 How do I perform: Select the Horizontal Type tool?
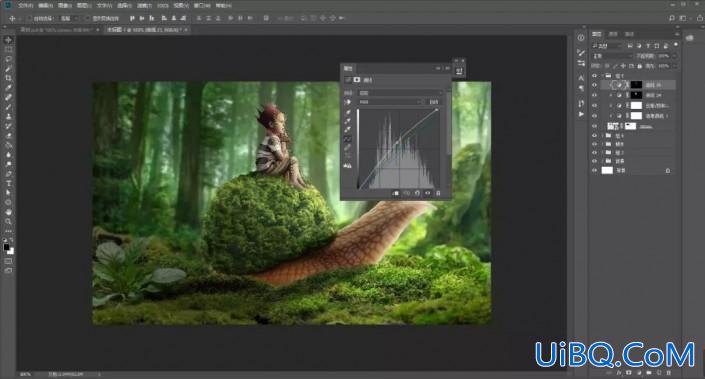8,183
